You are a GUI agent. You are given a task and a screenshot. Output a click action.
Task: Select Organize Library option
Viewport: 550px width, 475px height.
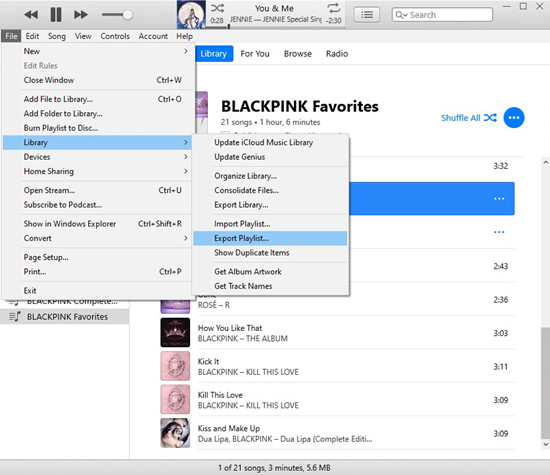click(270, 176)
